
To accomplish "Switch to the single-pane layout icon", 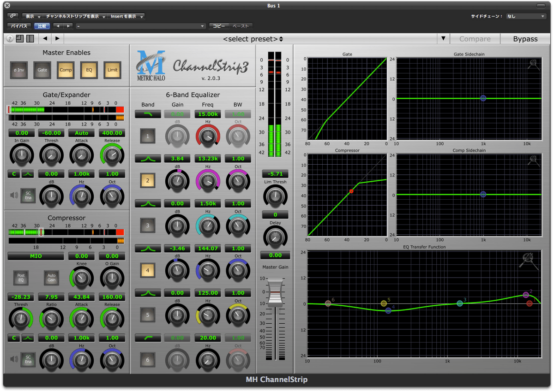I will coord(19,39).
